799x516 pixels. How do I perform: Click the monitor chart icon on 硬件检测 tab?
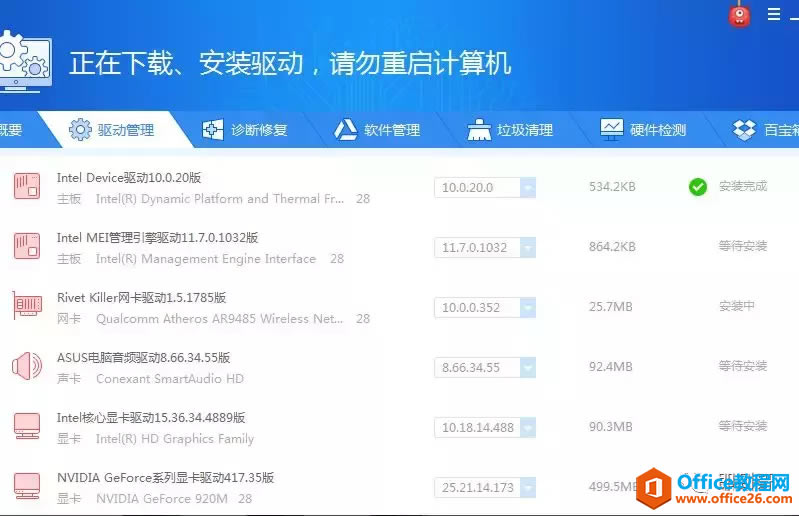(611, 129)
